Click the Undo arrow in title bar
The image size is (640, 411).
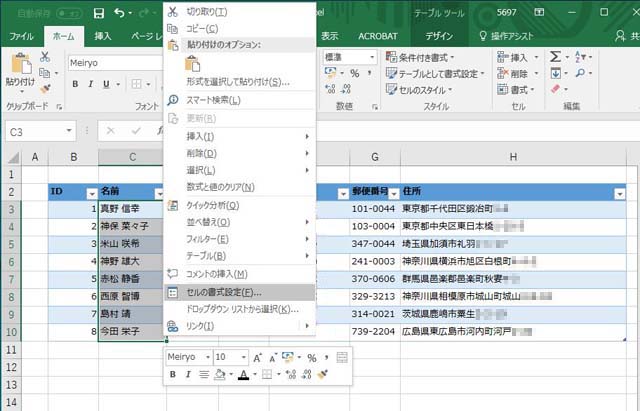120,13
